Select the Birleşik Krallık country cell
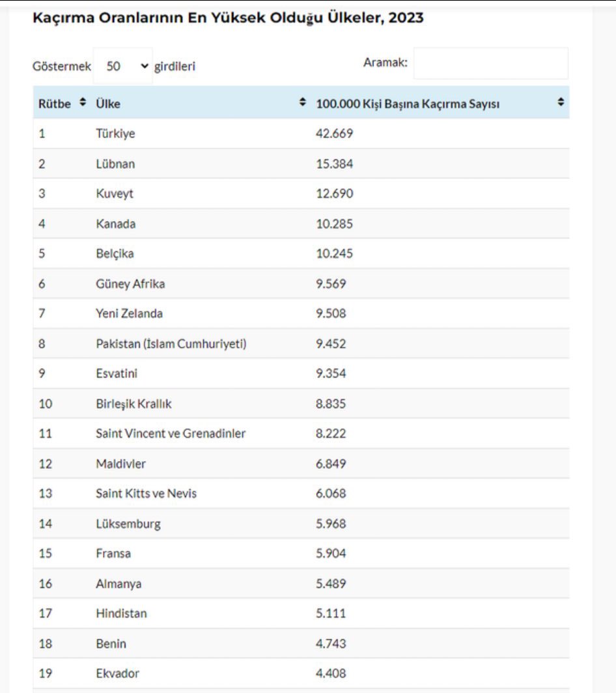This screenshot has height=693, width=616. tap(133, 404)
